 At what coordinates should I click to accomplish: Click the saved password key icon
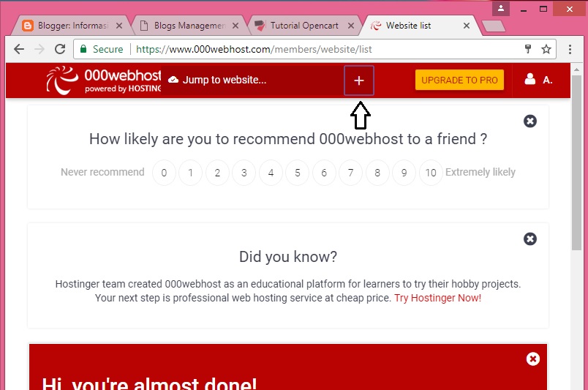(528, 49)
